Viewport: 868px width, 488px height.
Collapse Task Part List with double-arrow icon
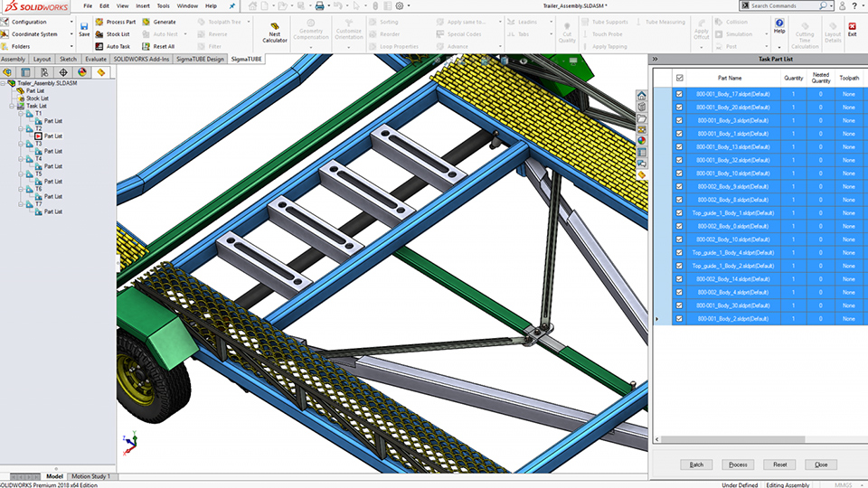pos(655,60)
